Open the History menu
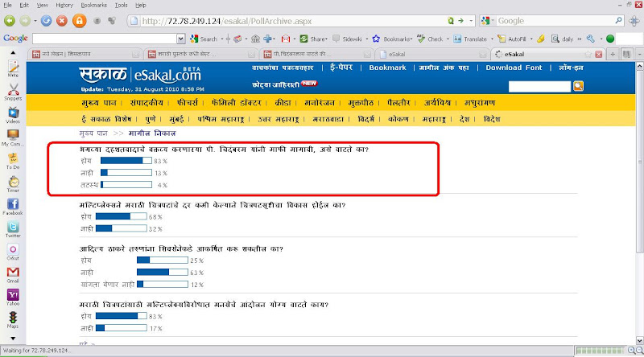 (64, 5)
